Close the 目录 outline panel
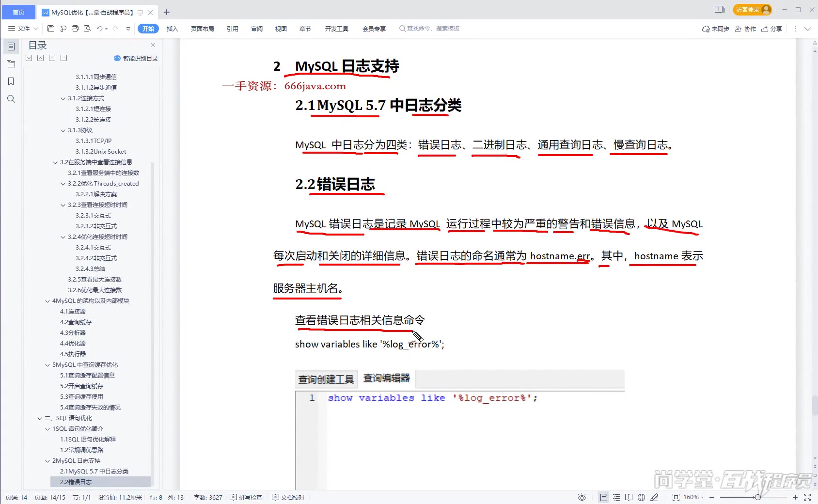Screen dimensions: 818x504 point(153,45)
